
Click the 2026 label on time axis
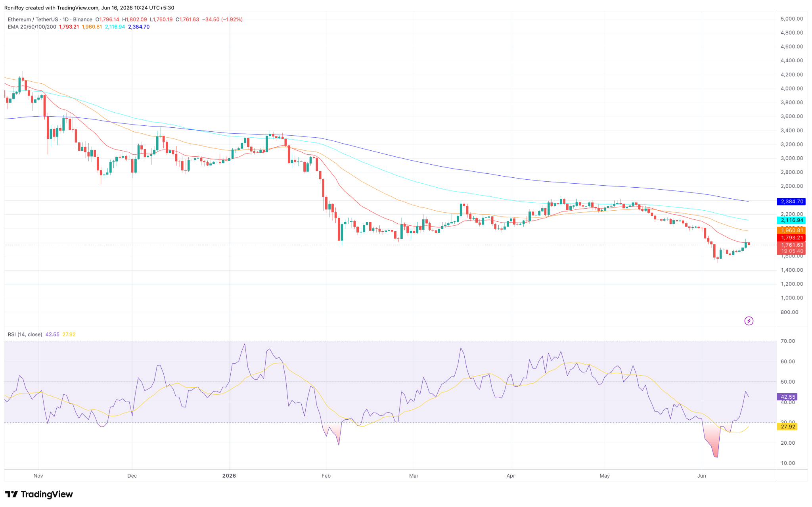(229, 476)
